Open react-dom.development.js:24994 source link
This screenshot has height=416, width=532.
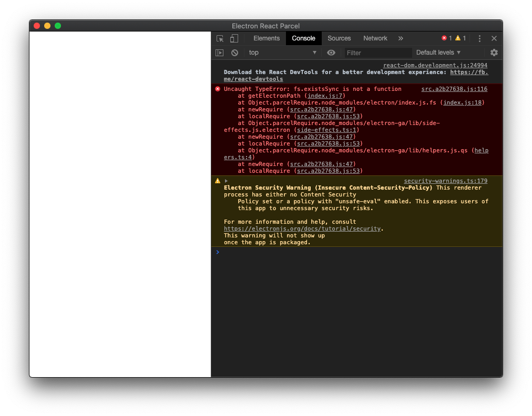point(435,65)
